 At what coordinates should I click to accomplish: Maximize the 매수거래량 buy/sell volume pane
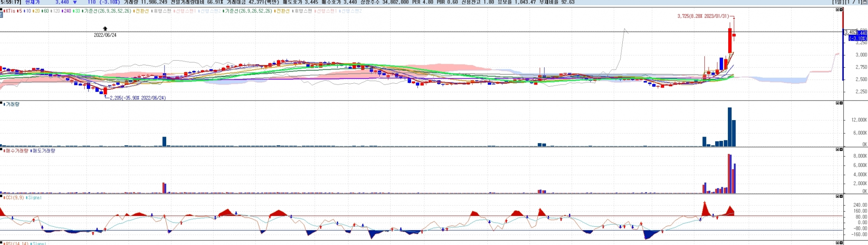[x=838, y=150]
